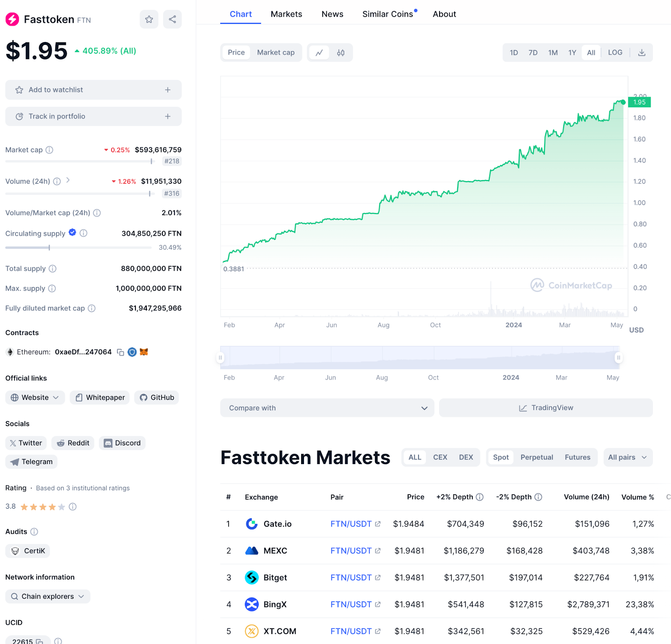
Task: Open Audits info icon
Action: pos(34,532)
